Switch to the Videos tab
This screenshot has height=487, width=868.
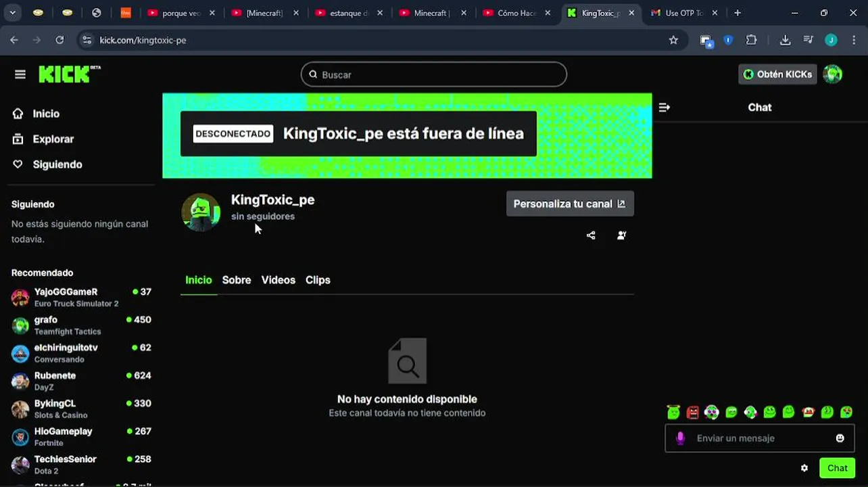click(279, 280)
